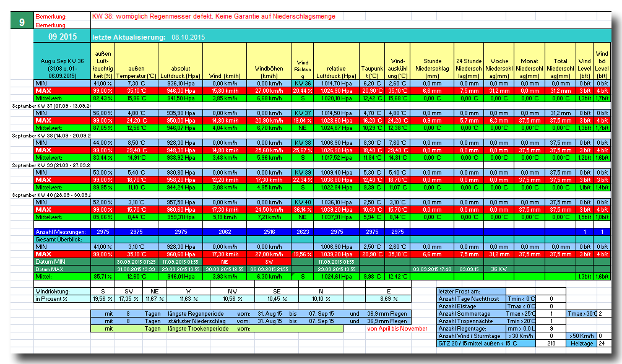Screen dimensions: 622x364
Task: Click the 'Woche Niederschlag' column header
Action: pyautogui.click(x=499, y=61)
